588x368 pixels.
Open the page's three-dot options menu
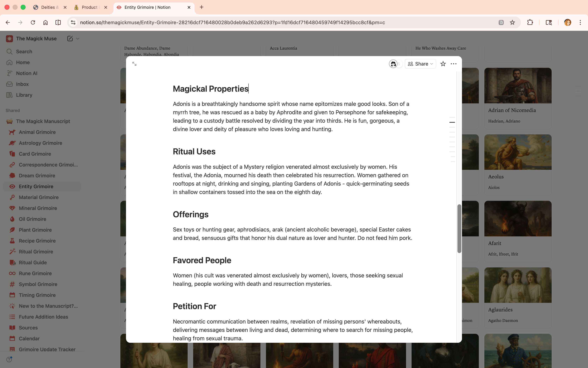453,64
